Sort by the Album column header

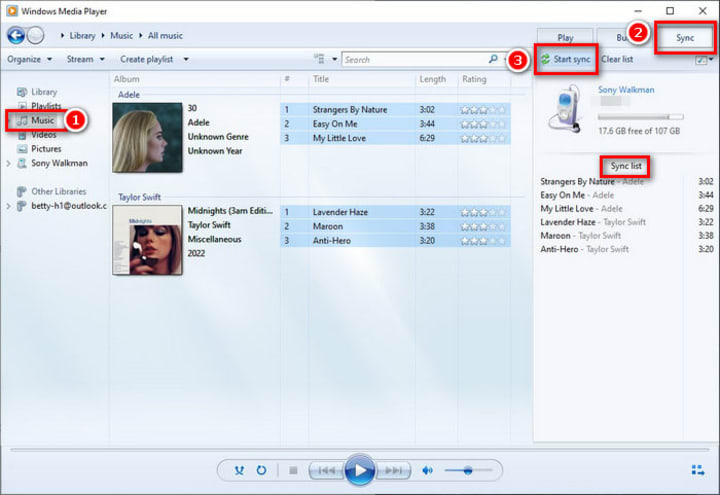127,79
